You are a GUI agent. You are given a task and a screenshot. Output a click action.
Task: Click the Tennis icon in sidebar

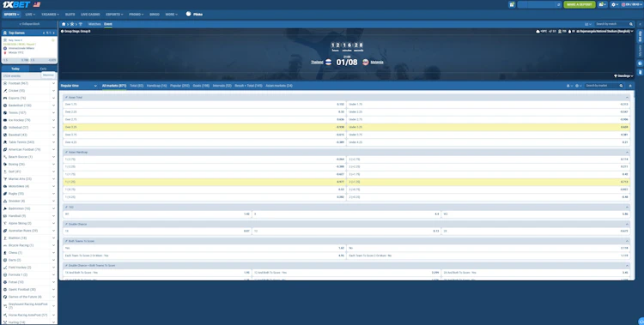(x=5, y=113)
